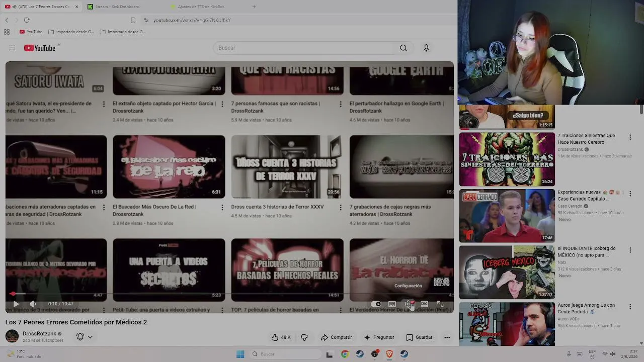Start voice search with the microphone

(x=426, y=48)
